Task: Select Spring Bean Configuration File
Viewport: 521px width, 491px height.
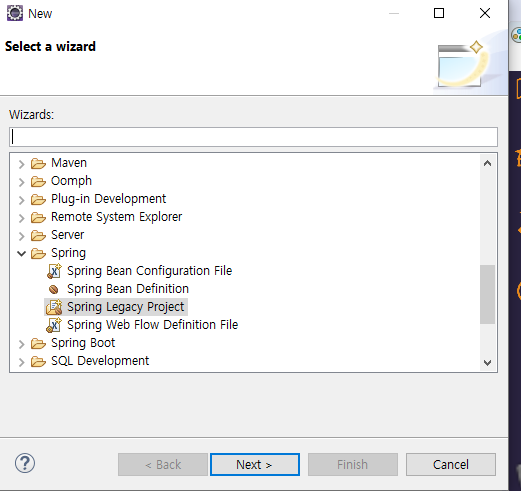Action: 149,271
